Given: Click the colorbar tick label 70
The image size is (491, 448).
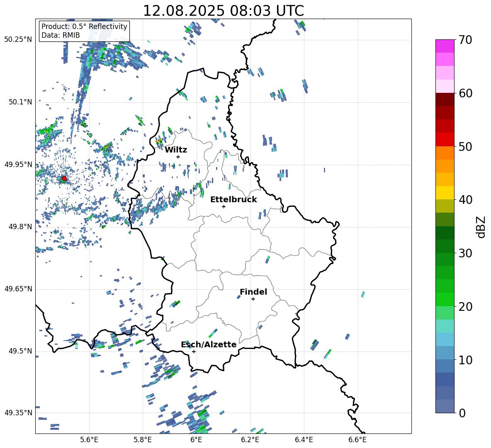Looking at the screenshot, I should (x=466, y=40).
